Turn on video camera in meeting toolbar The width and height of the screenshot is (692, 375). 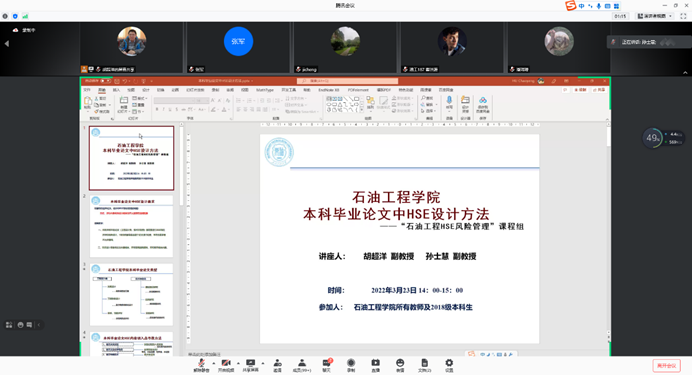tap(226, 365)
